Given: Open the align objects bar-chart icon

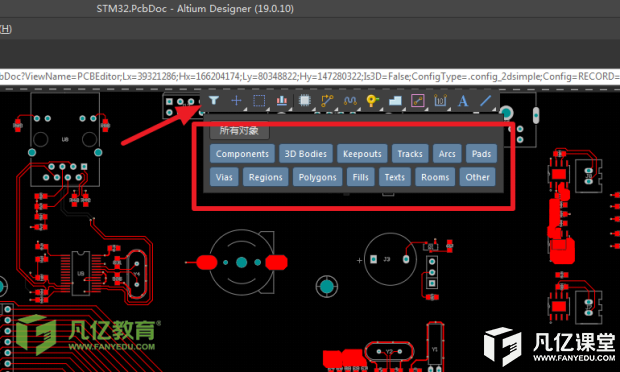Looking at the screenshot, I should 282,100.
